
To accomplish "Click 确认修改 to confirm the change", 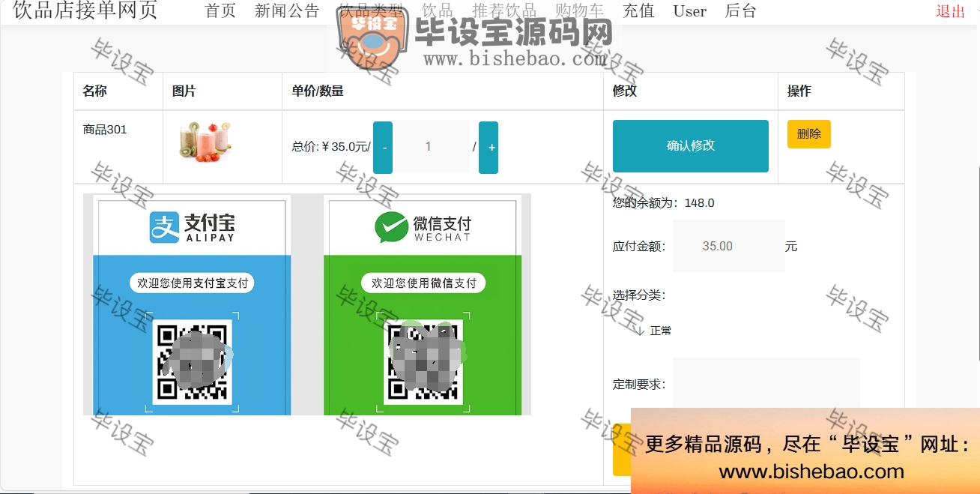I will click(x=691, y=146).
